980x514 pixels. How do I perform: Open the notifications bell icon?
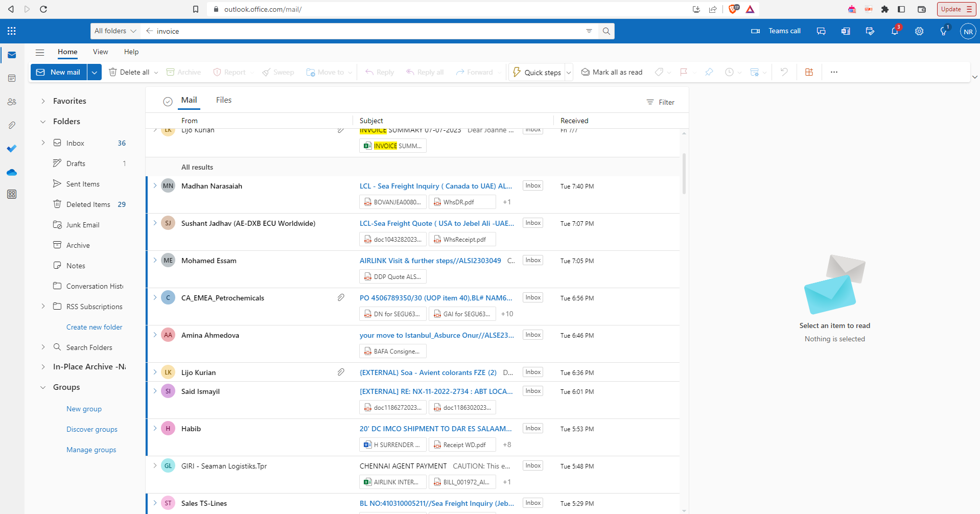[x=895, y=31]
